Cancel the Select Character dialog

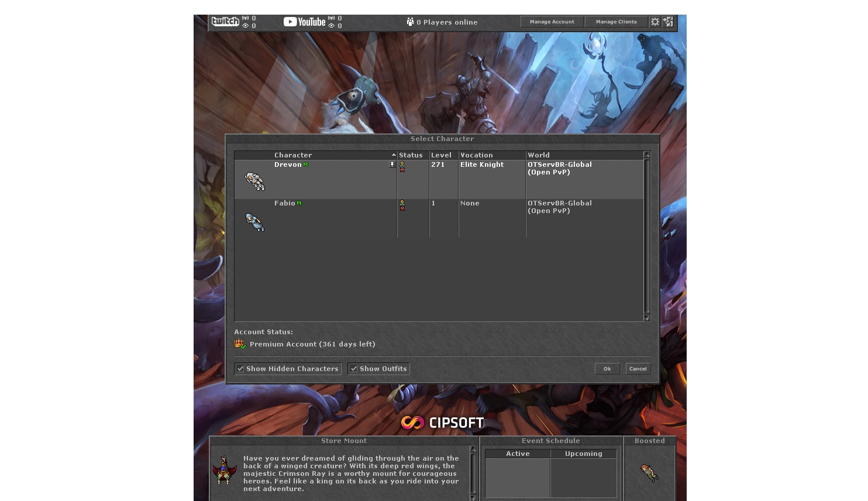pyautogui.click(x=638, y=369)
